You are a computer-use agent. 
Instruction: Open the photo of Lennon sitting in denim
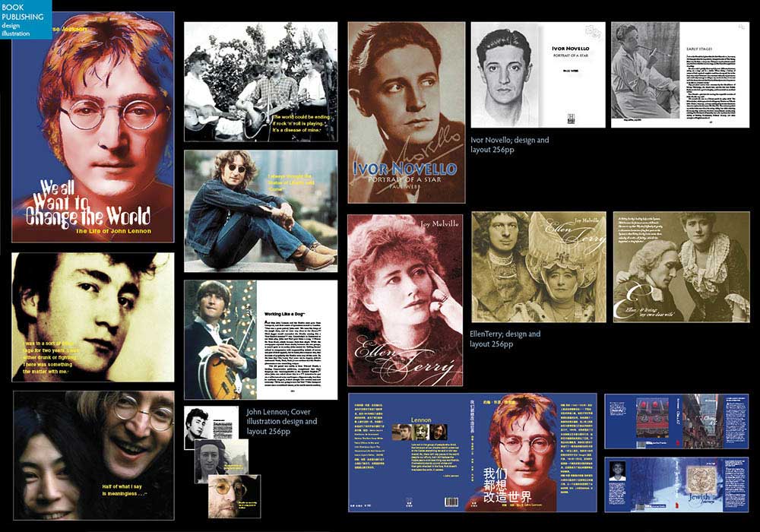point(261,211)
